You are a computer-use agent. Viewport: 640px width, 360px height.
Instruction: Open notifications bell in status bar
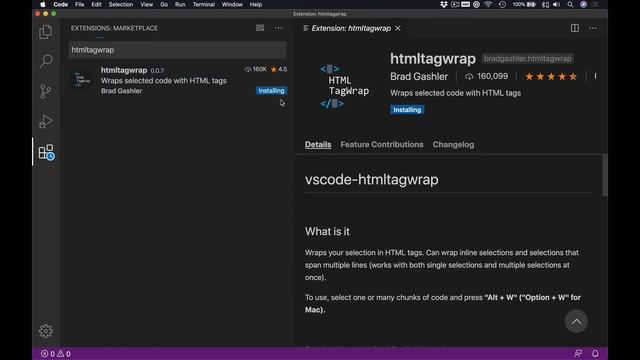pos(595,353)
